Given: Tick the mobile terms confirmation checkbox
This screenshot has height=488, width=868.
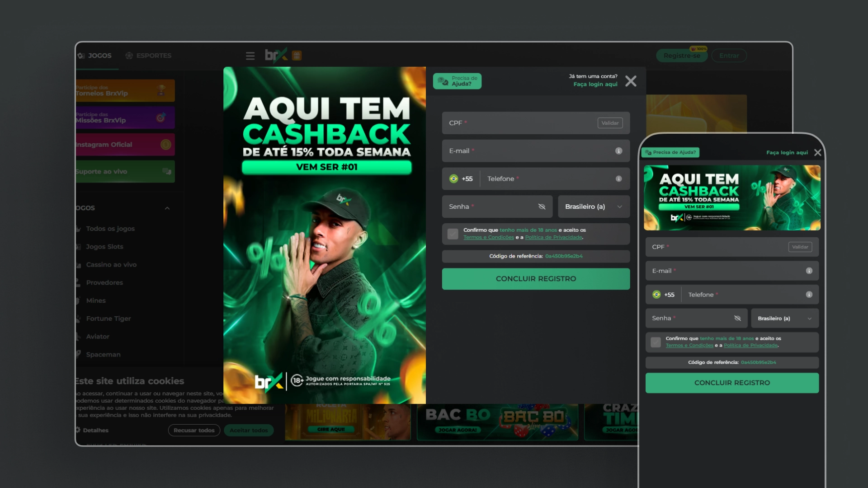Looking at the screenshot, I should (656, 343).
